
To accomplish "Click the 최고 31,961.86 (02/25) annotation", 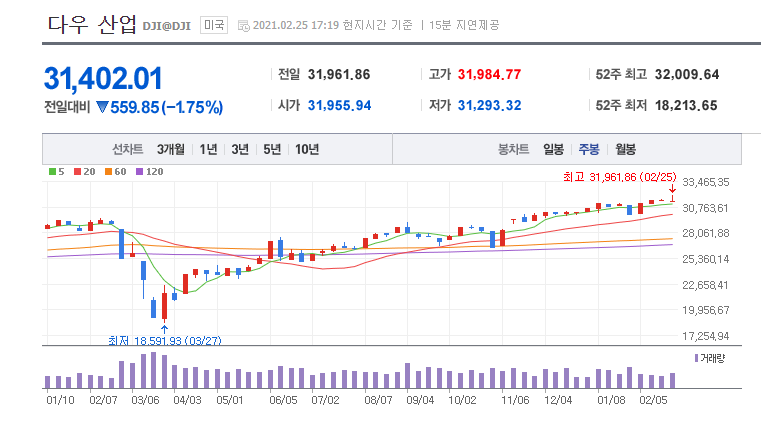I will coord(619,177).
